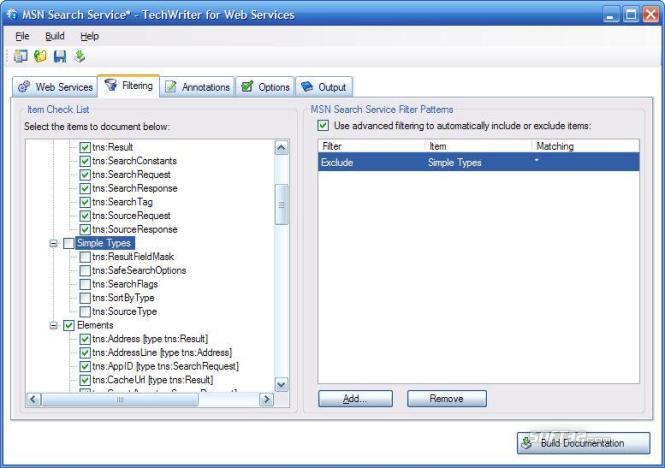Switch to the Web Services tab
The image size is (665, 468).
pos(55,87)
